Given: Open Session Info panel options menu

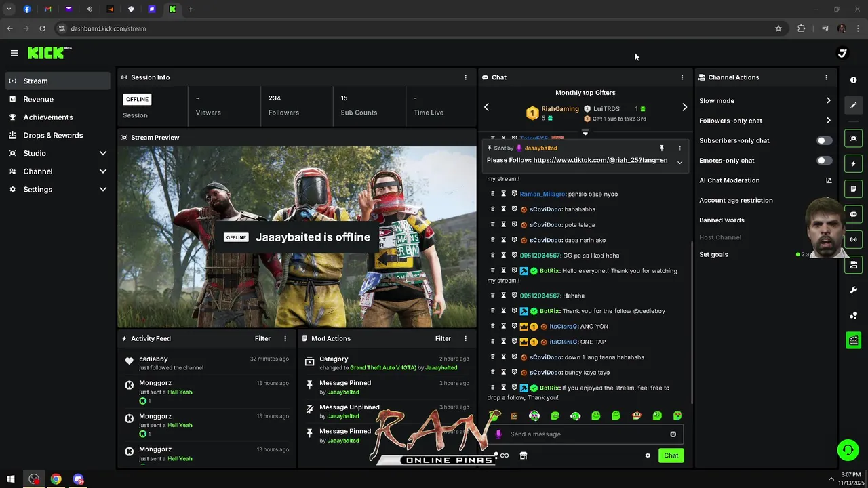Looking at the screenshot, I should [465, 77].
